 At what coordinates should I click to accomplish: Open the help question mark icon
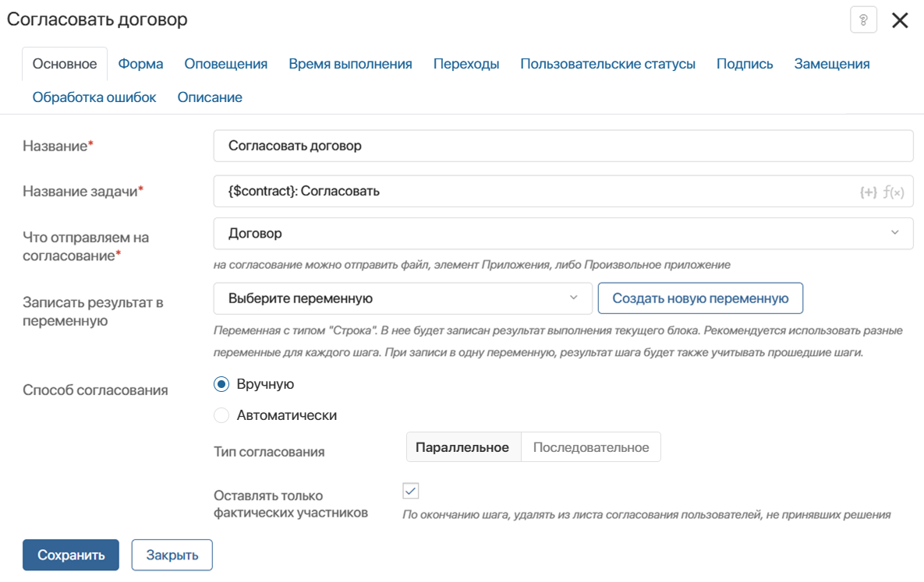pos(863,20)
